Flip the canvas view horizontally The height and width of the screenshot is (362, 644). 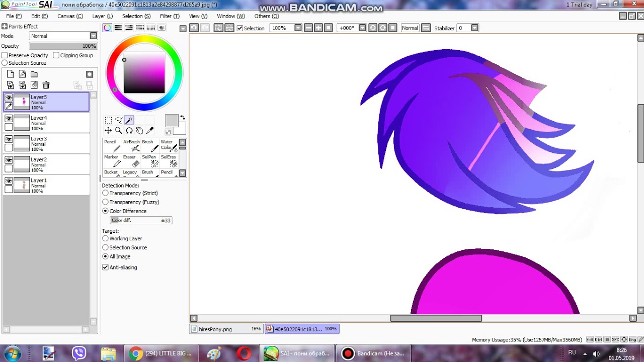[426, 28]
